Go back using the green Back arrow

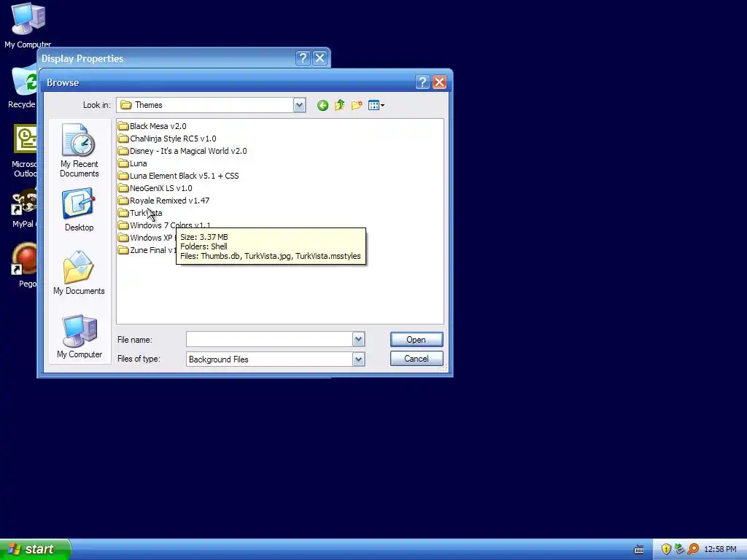(322, 105)
